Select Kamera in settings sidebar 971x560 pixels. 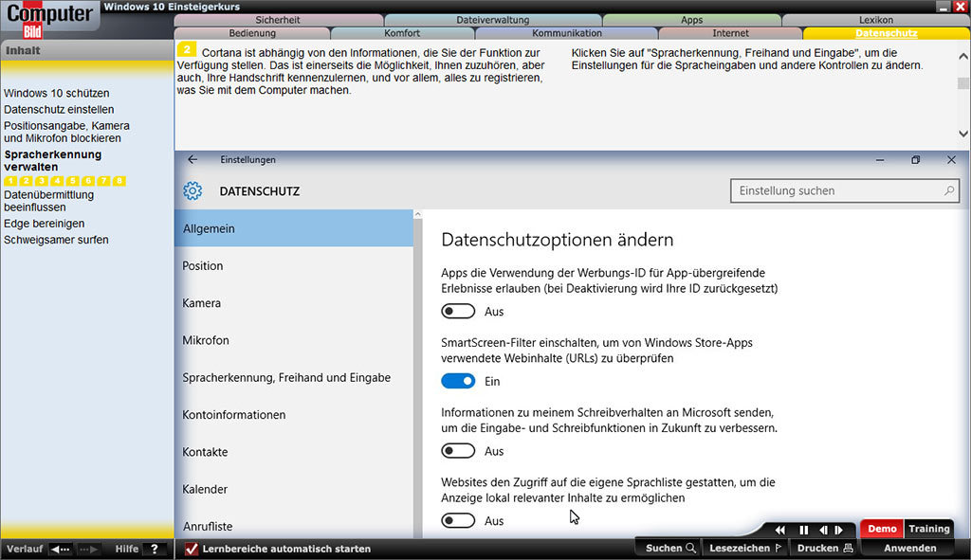pyautogui.click(x=294, y=302)
